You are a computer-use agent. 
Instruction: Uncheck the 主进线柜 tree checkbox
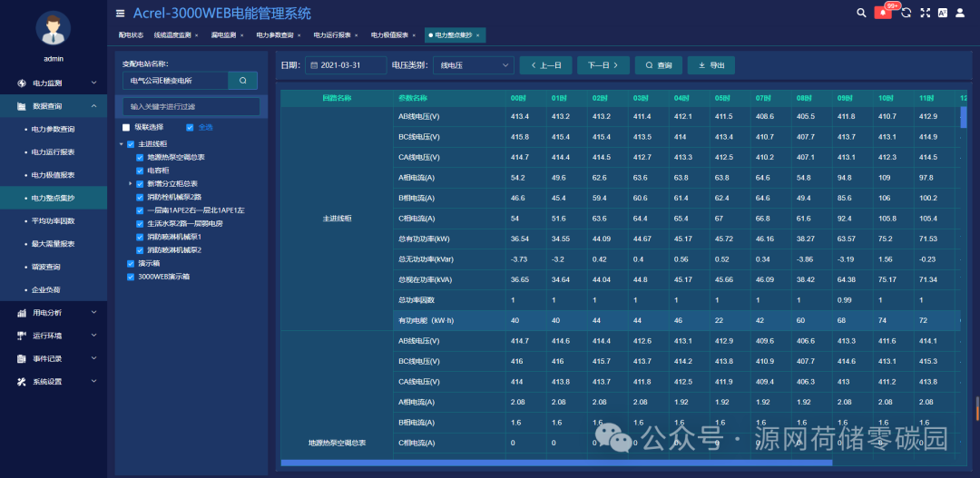(131, 144)
